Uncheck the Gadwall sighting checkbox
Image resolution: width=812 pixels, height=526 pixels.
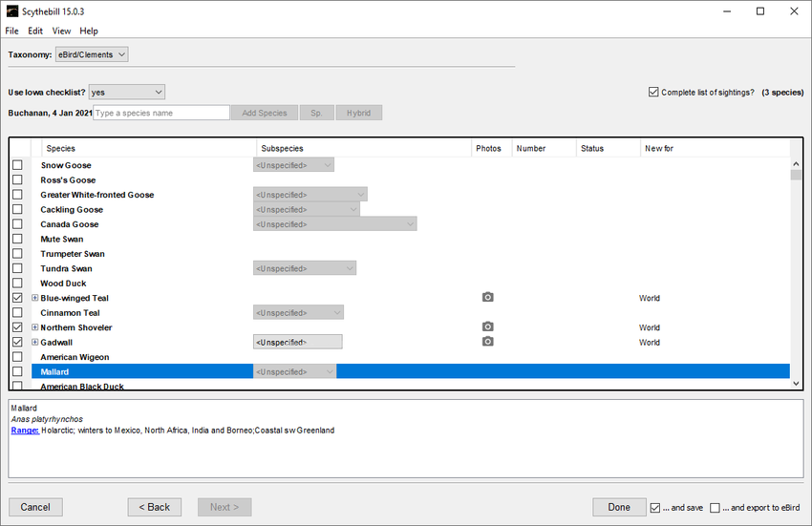pos(17,342)
